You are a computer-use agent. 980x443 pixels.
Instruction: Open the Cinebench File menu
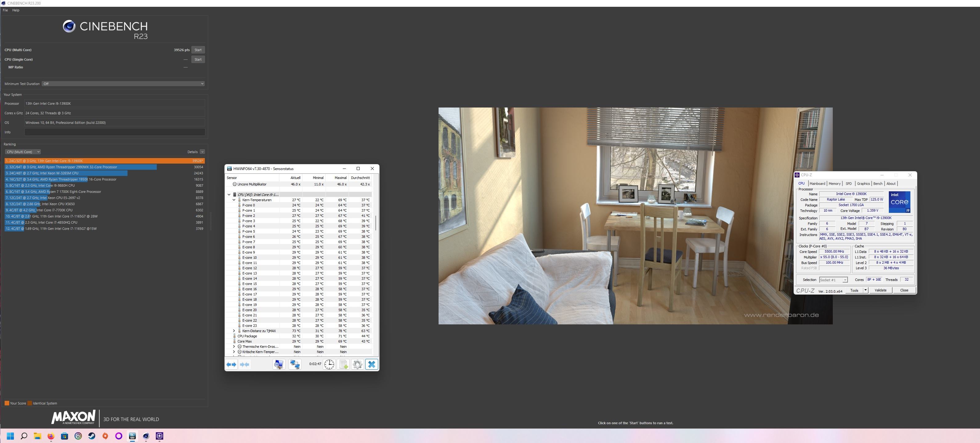tap(5, 10)
